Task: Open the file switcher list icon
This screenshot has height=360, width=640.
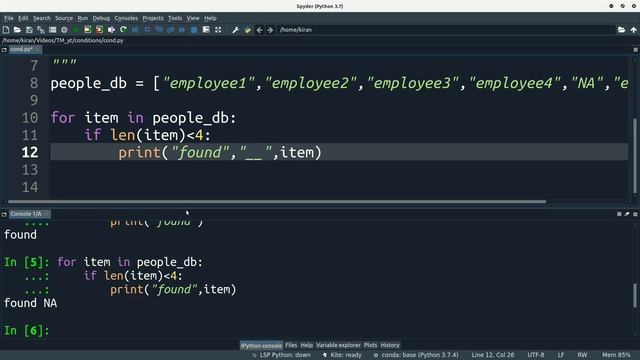Action: (52, 30)
